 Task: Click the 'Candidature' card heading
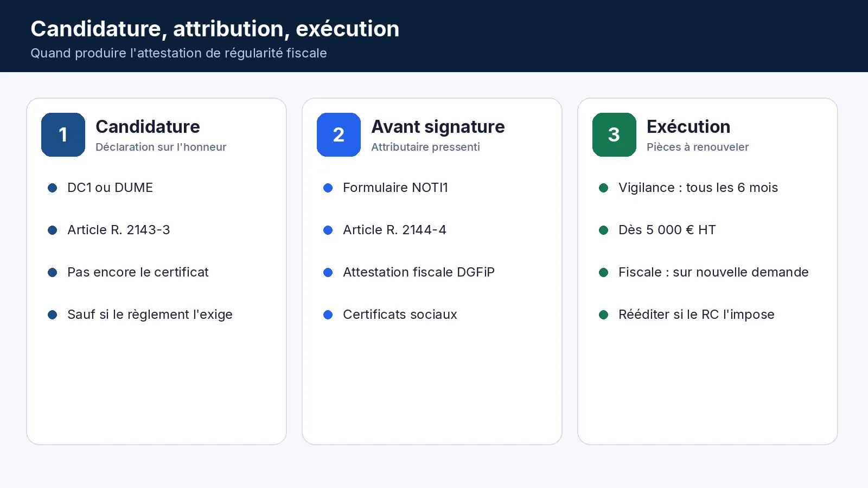point(148,126)
